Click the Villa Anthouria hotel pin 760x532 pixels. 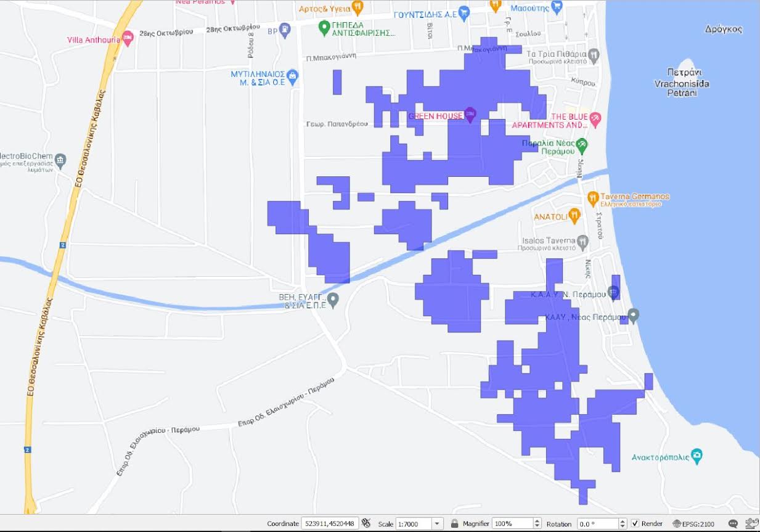click(x=128, y=38)
